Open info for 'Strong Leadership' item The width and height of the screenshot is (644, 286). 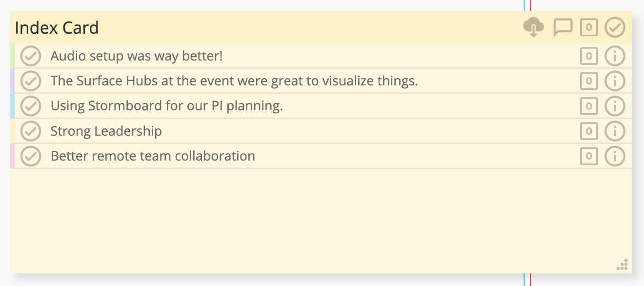tap(615, 131)
